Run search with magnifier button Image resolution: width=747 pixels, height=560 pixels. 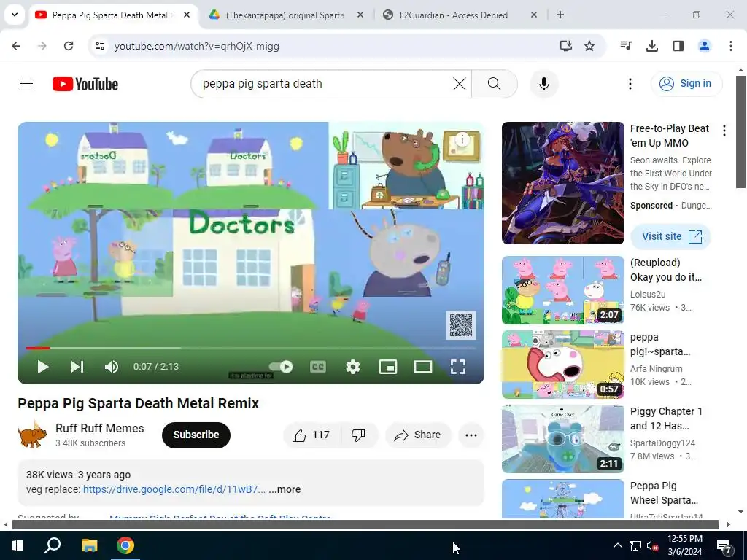click(495, 84)
